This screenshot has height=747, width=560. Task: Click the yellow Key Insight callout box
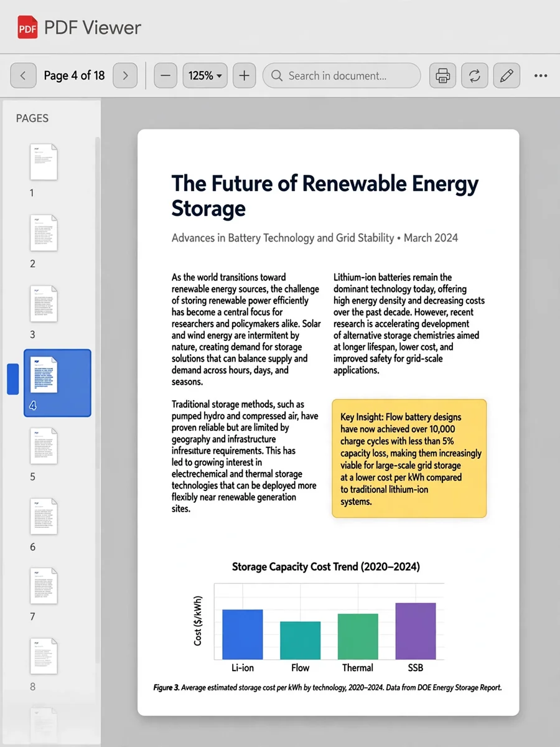409,459
